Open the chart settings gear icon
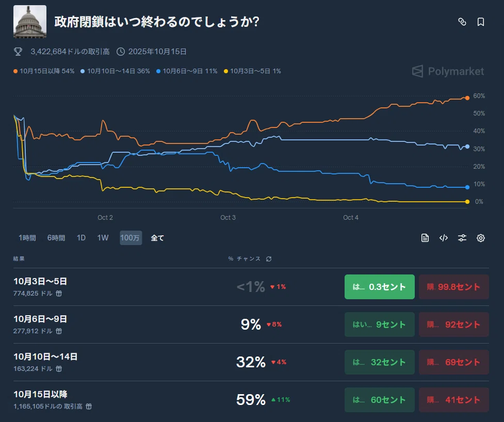 [481, 238]
